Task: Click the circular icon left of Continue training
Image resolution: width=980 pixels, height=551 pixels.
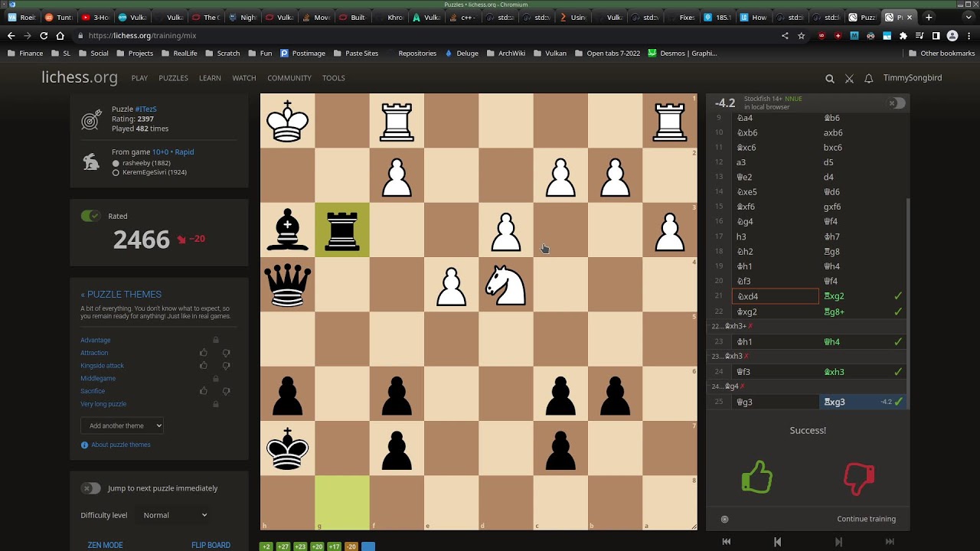Action: [x=724, y=519]
